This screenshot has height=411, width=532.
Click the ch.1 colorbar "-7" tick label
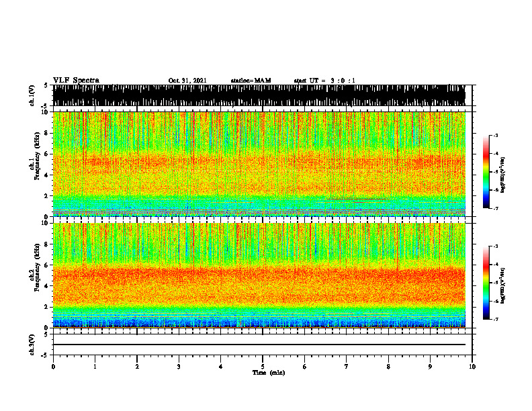496,208
